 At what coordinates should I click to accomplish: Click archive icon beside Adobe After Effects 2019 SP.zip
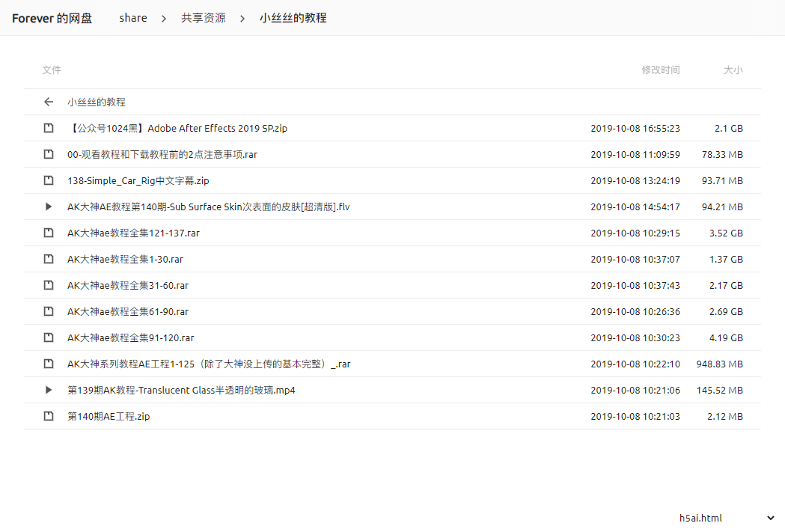tap(49, 128)
